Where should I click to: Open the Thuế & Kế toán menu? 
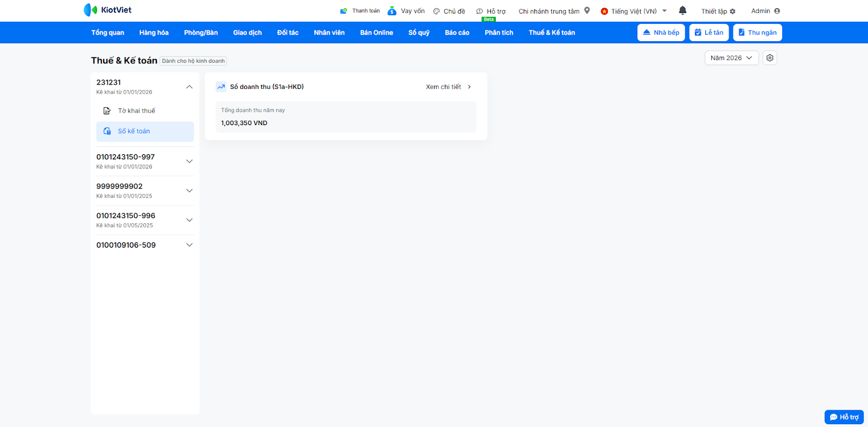coord(552,33)
